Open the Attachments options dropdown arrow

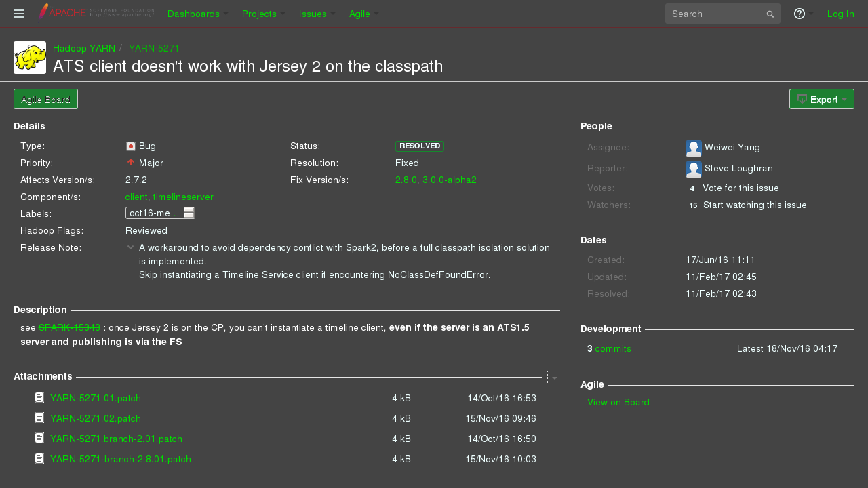pos(555,378)
